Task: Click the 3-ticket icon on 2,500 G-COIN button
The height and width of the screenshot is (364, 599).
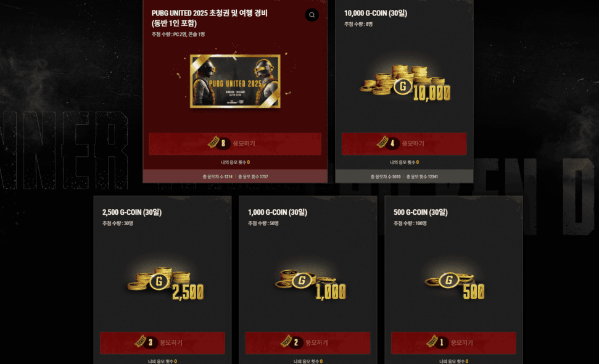Action: pos(146,342)
